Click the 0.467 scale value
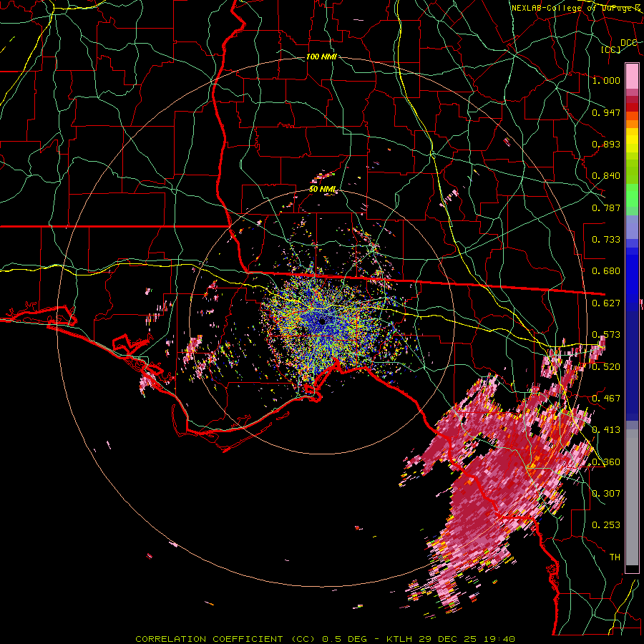This screenshot has width=644, height=644. click(x=606, y=399)
